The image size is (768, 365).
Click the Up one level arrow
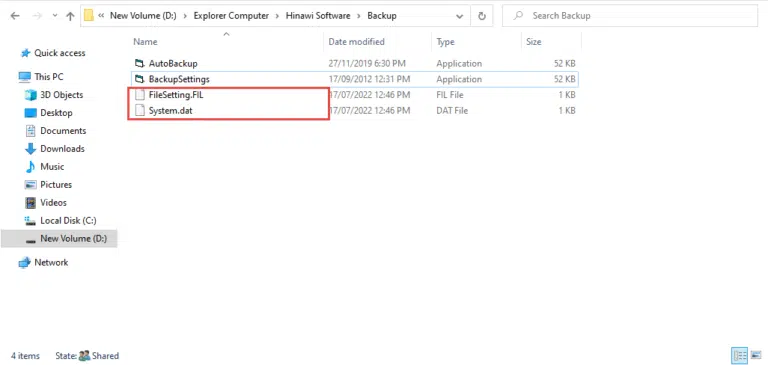(x=70, y=16)
